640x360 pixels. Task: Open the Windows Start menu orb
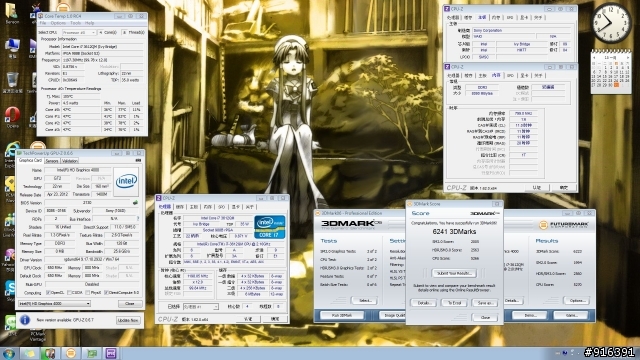pyautogui.click(x=8, y=353)
